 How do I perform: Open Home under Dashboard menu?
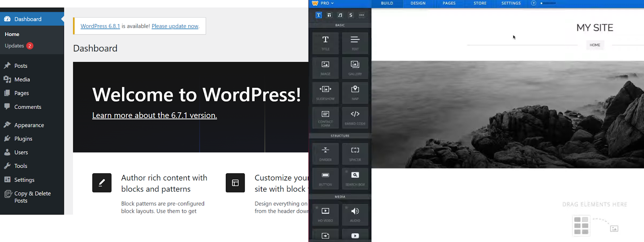[x=12, y=34]
